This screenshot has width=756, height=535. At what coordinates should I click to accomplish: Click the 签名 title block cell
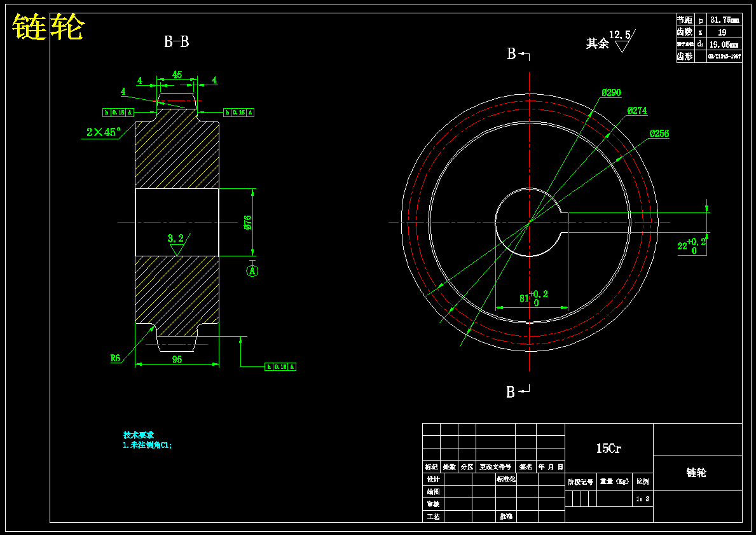526,467
